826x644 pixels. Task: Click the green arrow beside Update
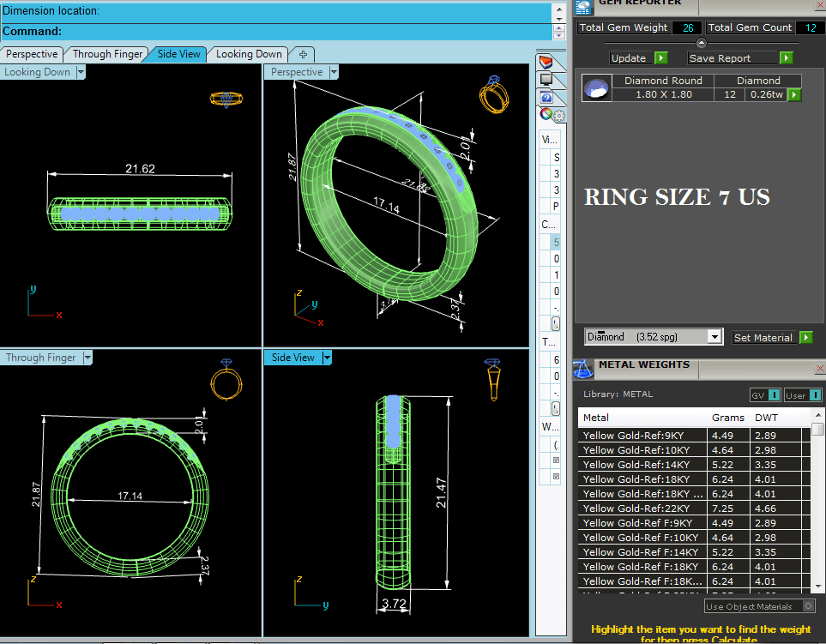[661, 58]
